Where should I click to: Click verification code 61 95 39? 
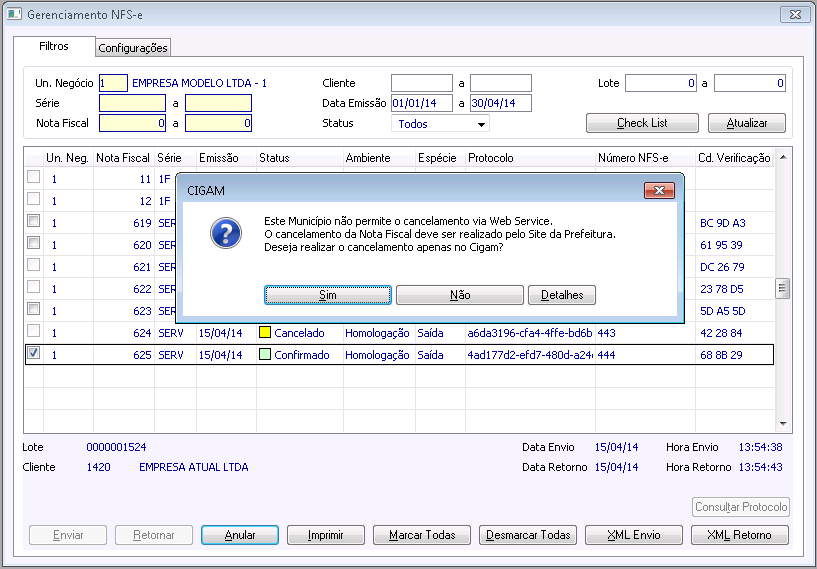coord(721,245)
